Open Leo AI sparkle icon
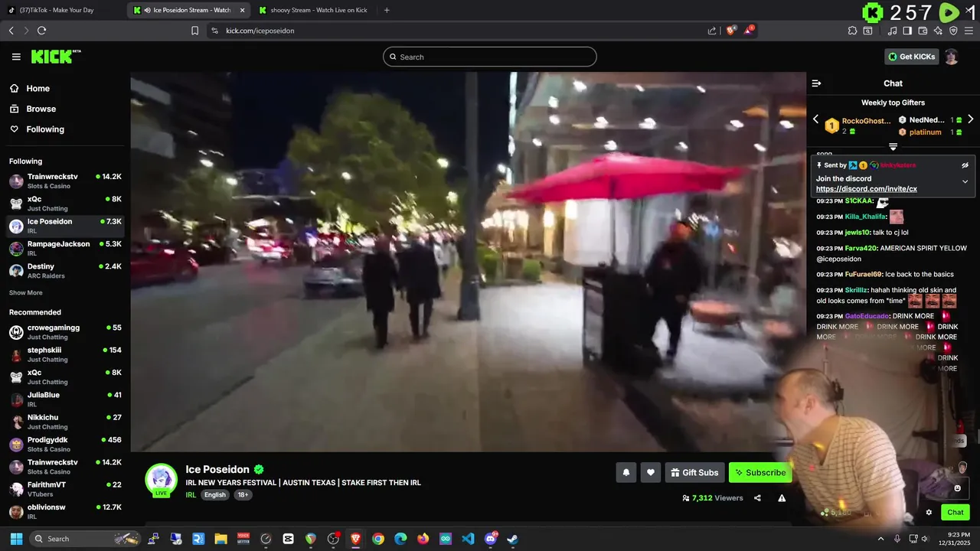The height and width of the screenshot is (551, 980). pyautogui.click(x=938, y=31)
